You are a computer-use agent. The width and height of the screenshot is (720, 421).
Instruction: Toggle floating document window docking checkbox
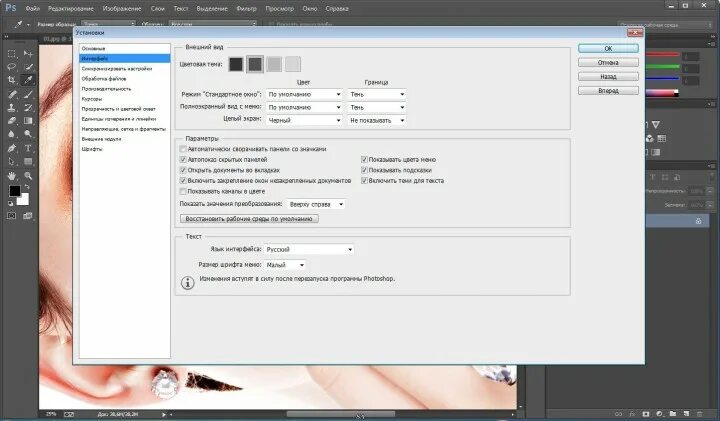pos(183,180)
